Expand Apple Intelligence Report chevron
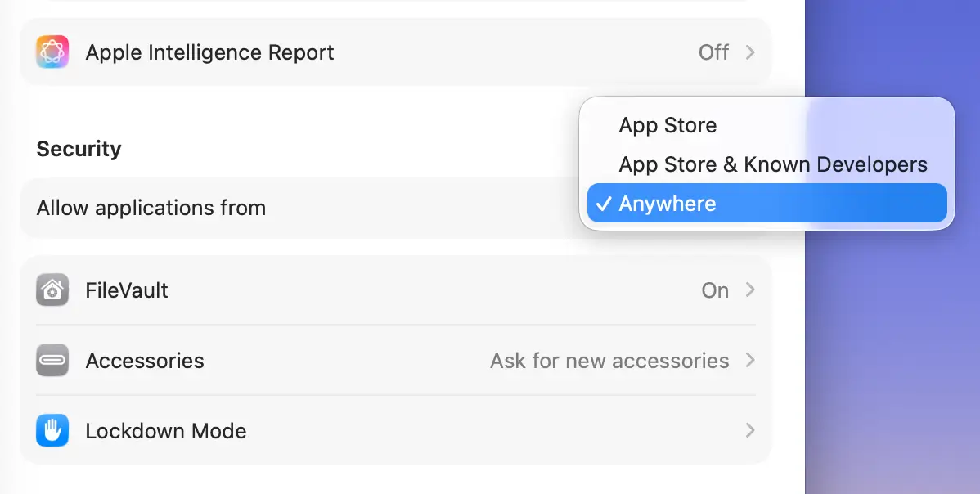The image size is (980, 494). (x=750, y=52)
